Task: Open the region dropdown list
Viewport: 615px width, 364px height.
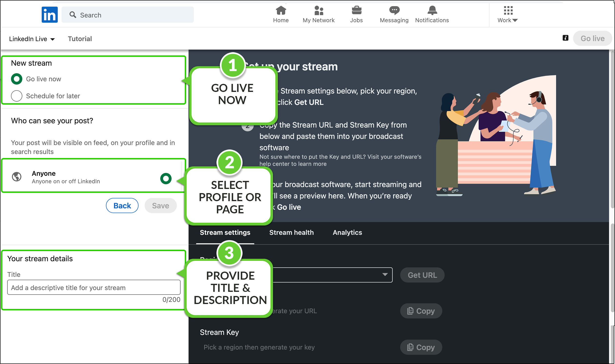Action: [x=332, y=275]
